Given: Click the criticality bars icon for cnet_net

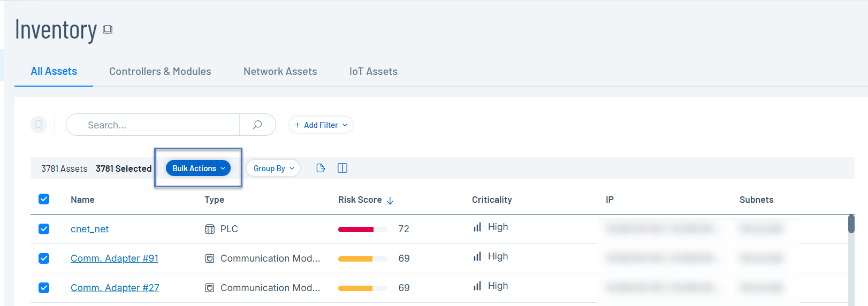Looking at the screenshot, I should (477, 227).
